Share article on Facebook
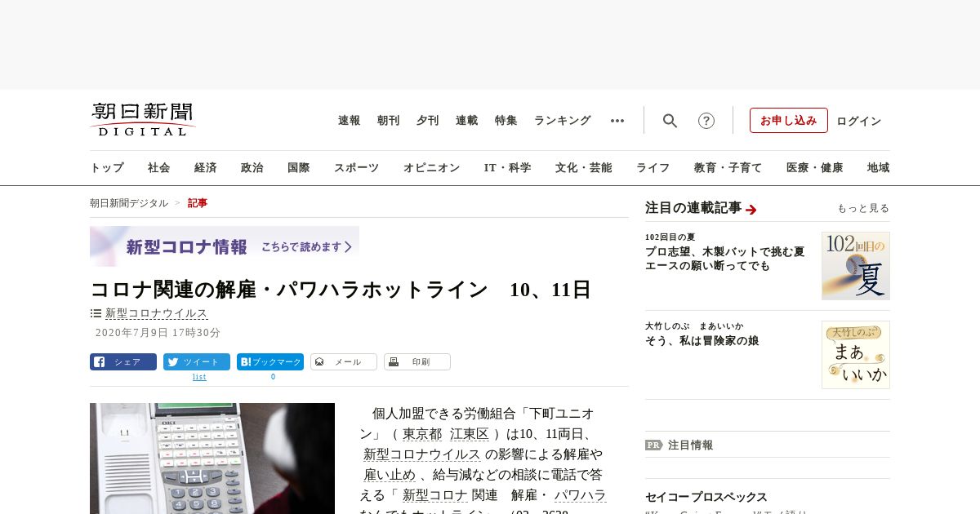 click(123, 362)
